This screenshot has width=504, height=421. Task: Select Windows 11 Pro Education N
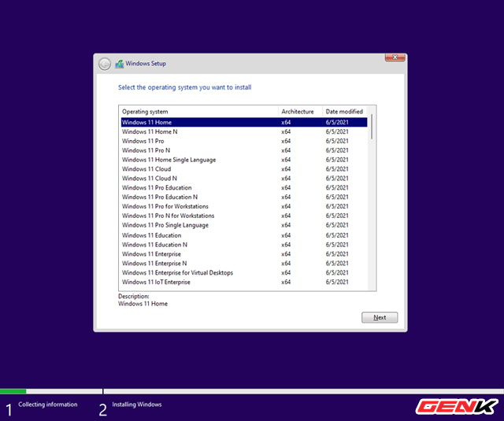coord(244,197)
